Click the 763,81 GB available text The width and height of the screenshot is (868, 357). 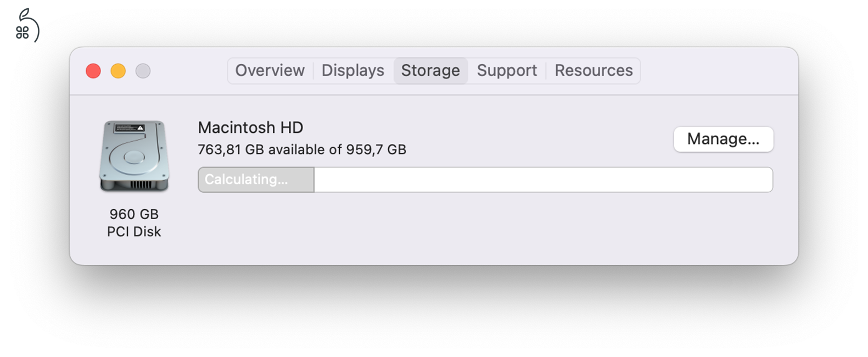tap(302, 149)
